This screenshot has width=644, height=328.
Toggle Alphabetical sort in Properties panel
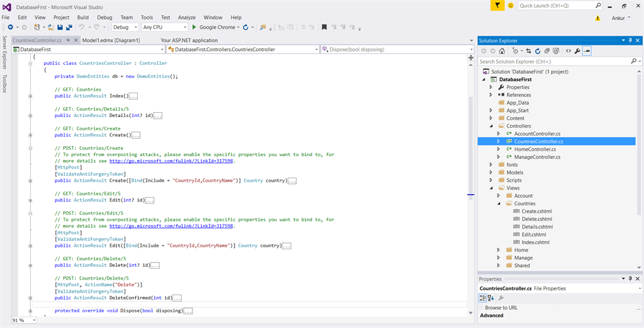(x=492, y=298)
